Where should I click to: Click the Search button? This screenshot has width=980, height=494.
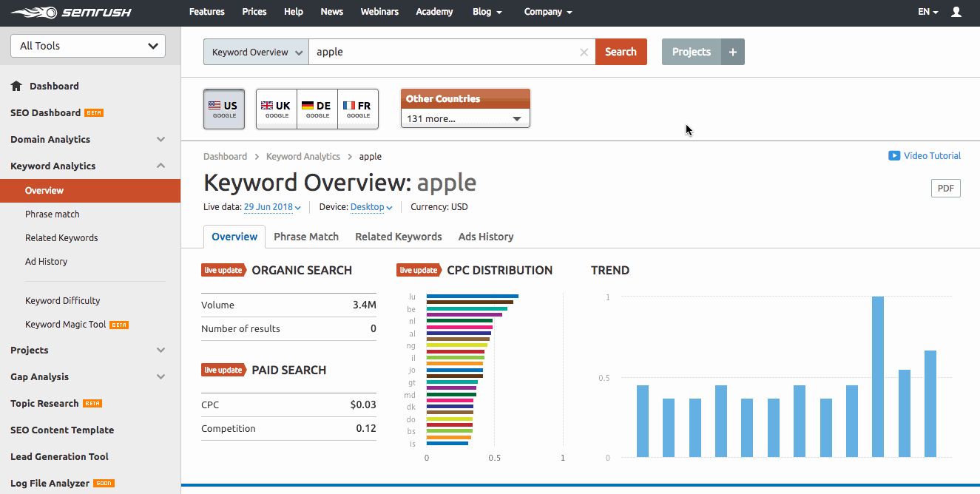click(x=621, y=52)
